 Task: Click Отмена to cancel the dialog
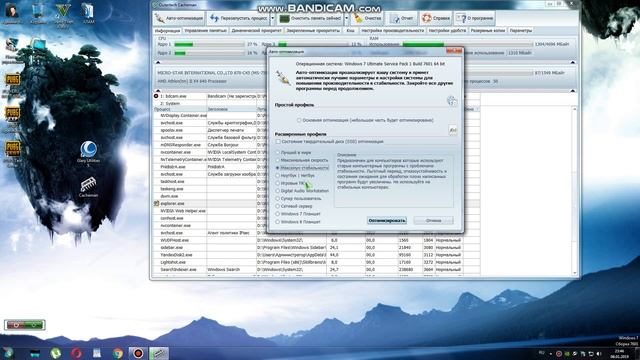(x=433, y=220)
